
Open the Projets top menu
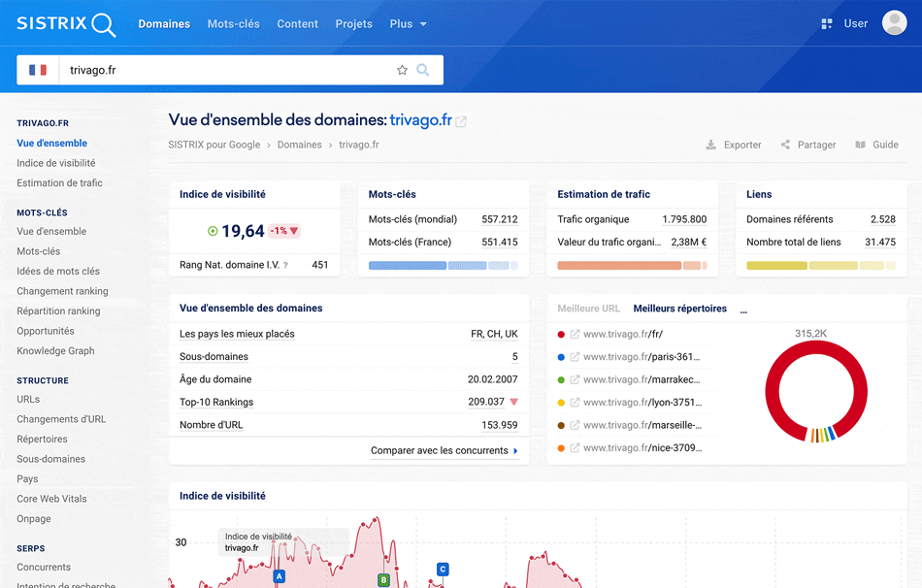(x=354, y=24)
